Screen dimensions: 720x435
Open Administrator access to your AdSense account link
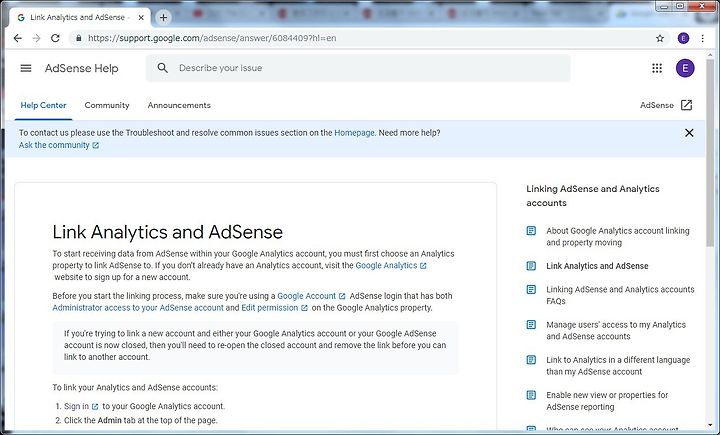click(x=138, y=308)
